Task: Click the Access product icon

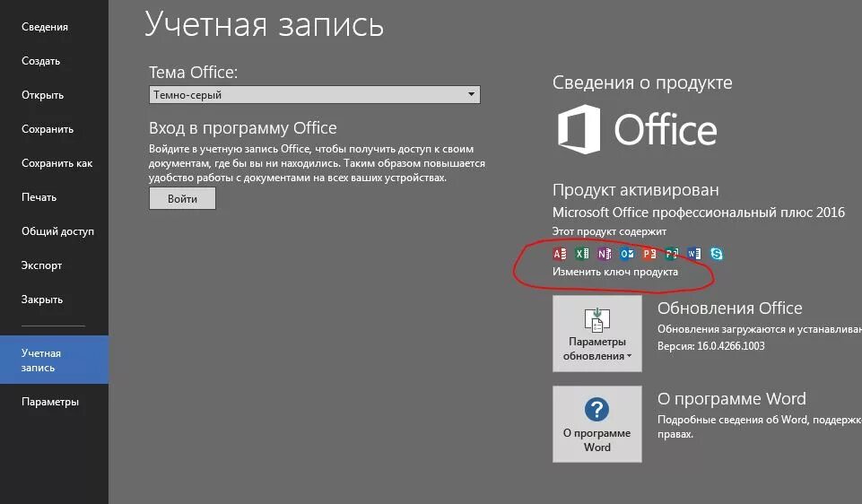Action: 559,254
